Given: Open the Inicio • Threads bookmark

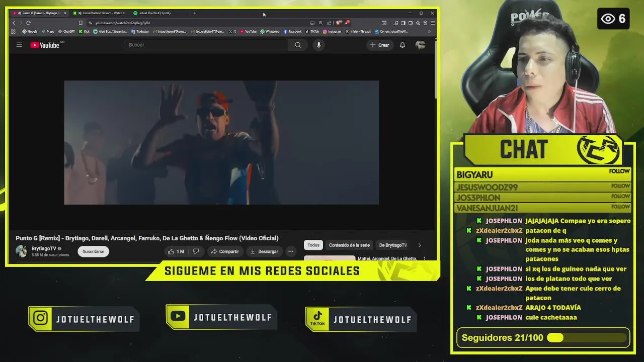Looking at the screenshot, I should (x=358, y=31).
